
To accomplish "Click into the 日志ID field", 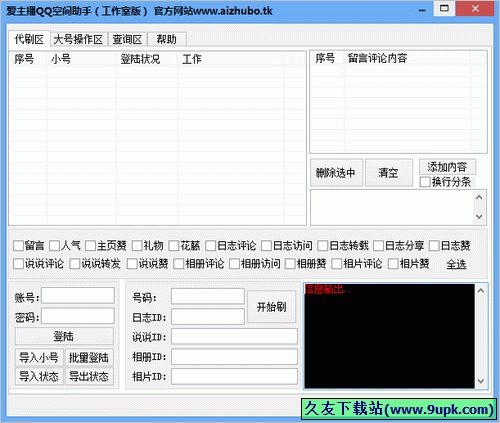I will point(208,316).
